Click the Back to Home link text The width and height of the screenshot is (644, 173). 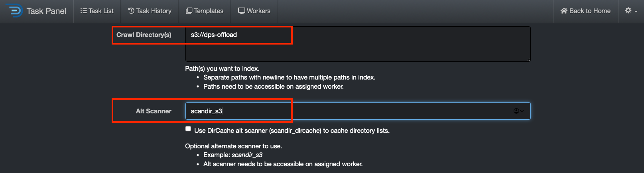tap(590, 11)
